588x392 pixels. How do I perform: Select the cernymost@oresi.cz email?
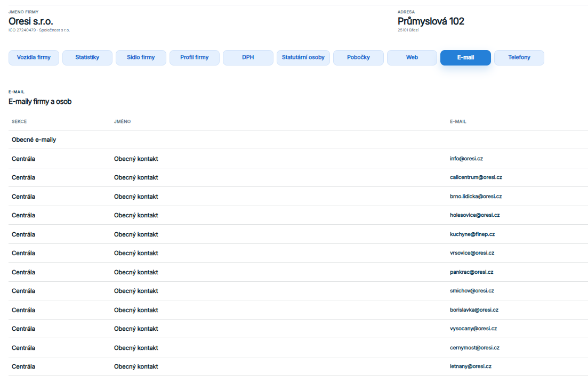(x=474, y=348)
